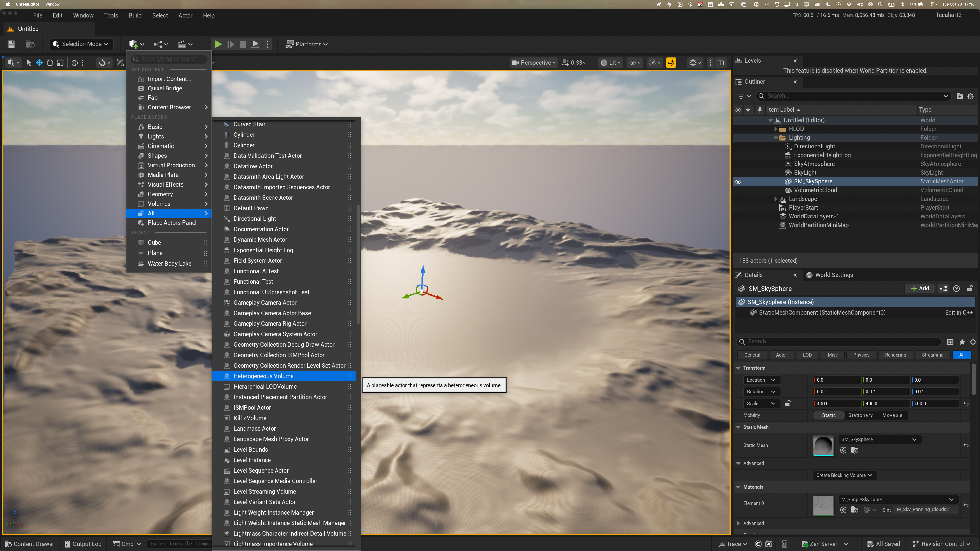This screenshot has height=551, width=980.
Task: Toggle visibility eye for SM_SkySphere
Action: (x=738, y=182)
